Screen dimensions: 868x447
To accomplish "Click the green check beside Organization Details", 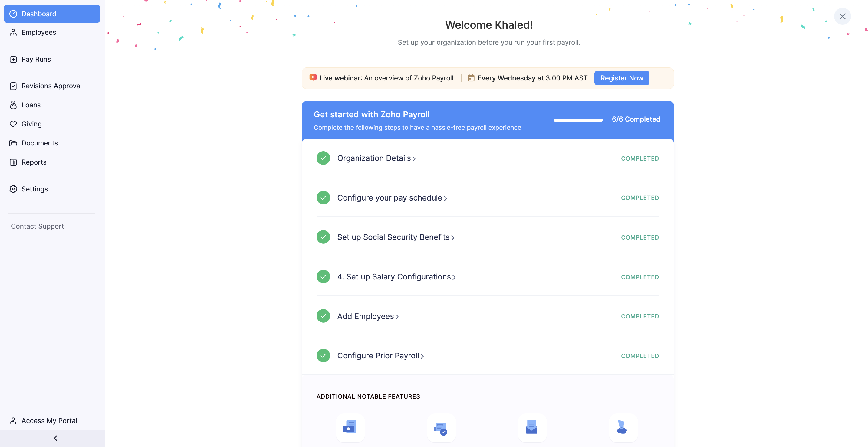I will (323, 158).
